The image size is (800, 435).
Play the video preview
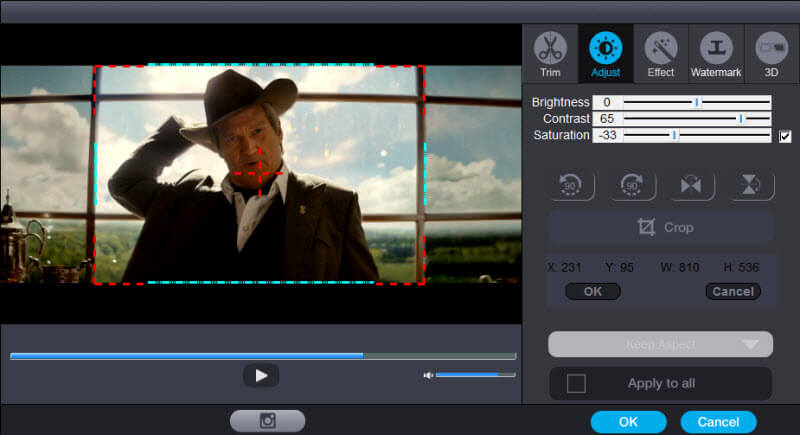(x=261, y=376)
